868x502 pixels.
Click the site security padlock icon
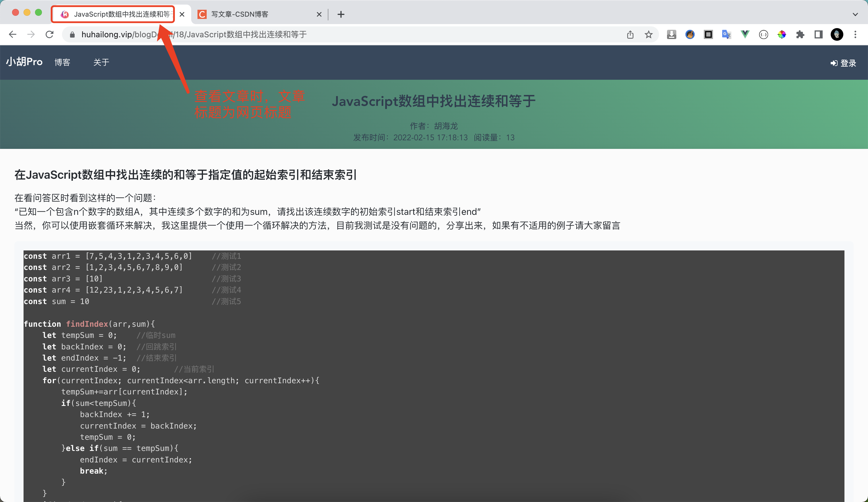[72, 34]
